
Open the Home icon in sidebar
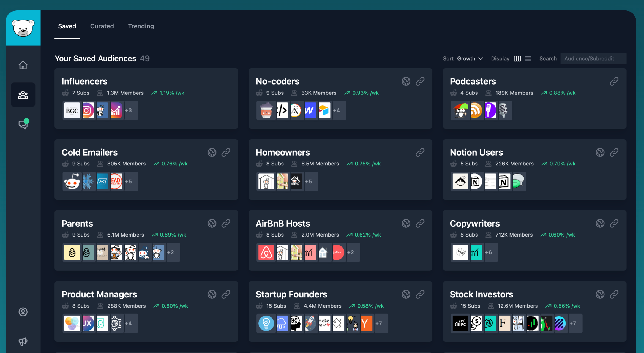click(x=23, y=65)
